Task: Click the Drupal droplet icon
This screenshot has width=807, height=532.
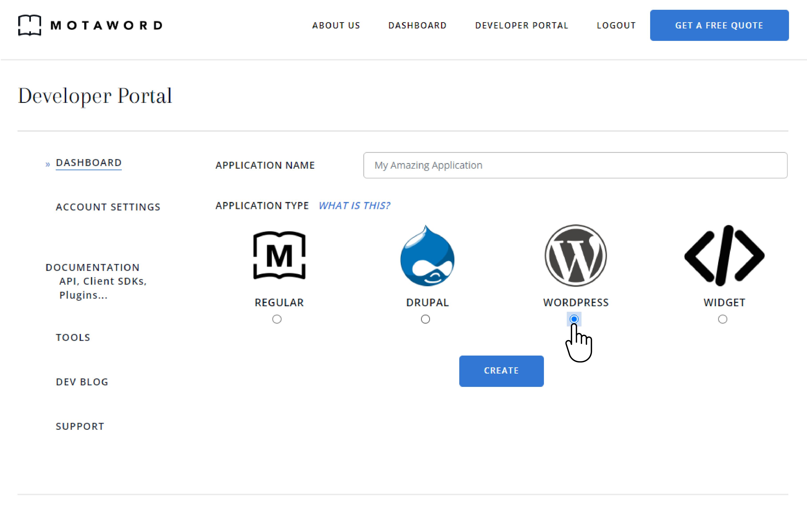Action: point(427,256)
